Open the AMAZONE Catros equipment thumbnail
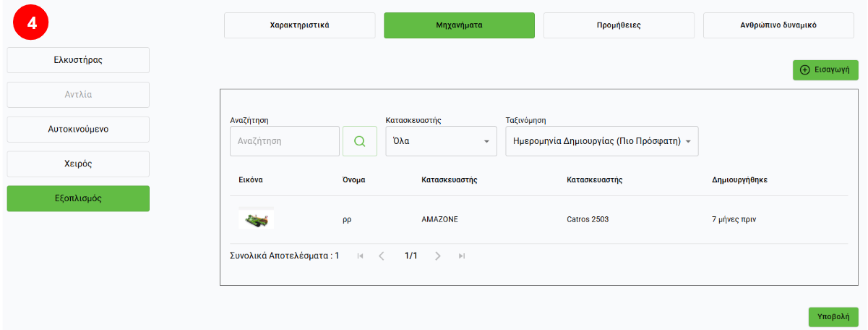 [257, 220]
